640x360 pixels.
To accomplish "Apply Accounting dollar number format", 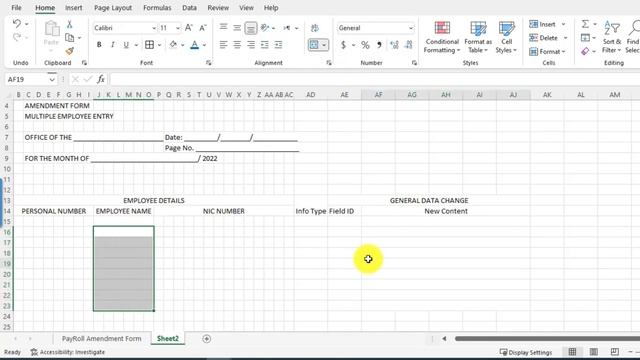I will tap(343, 45).
